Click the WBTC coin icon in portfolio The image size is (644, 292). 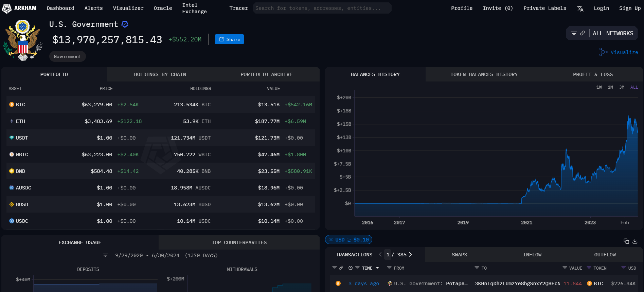click(x=12, y=154)
